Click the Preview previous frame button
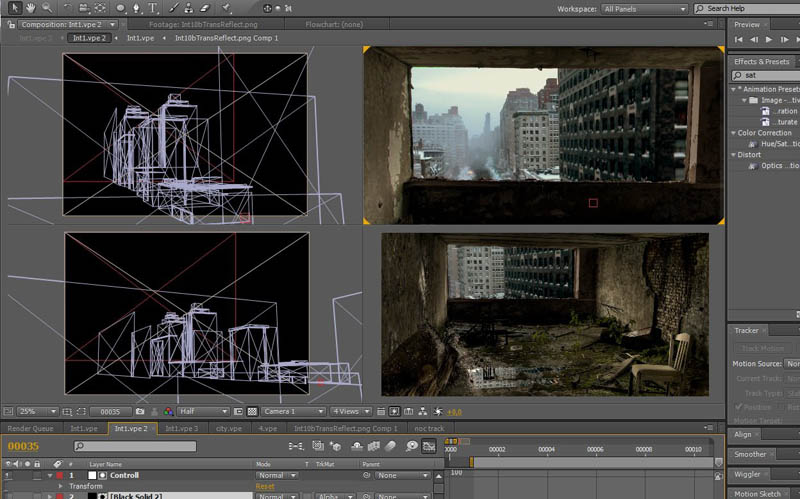 click(x=754, y=39)
